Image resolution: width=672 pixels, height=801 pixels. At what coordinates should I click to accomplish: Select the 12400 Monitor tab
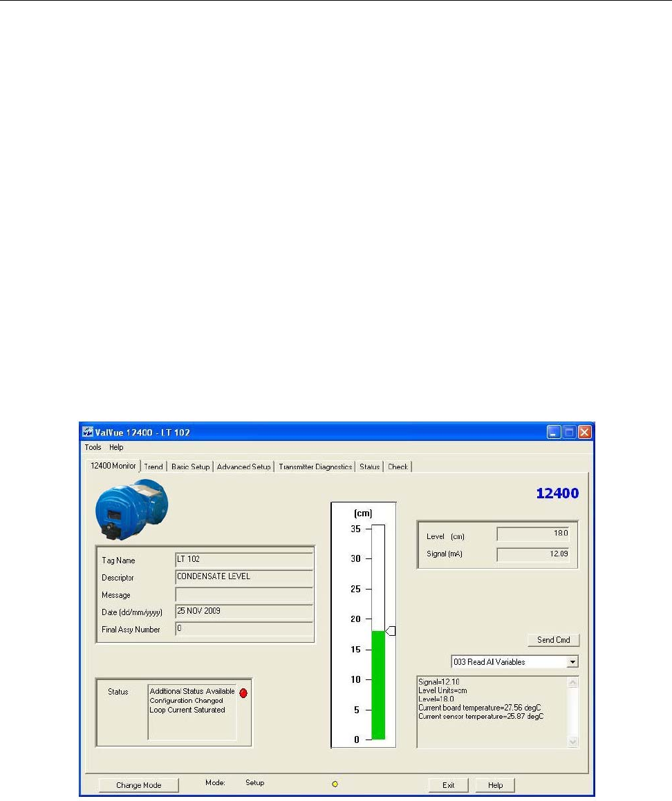pyautogui.click(x=113, y=465)
